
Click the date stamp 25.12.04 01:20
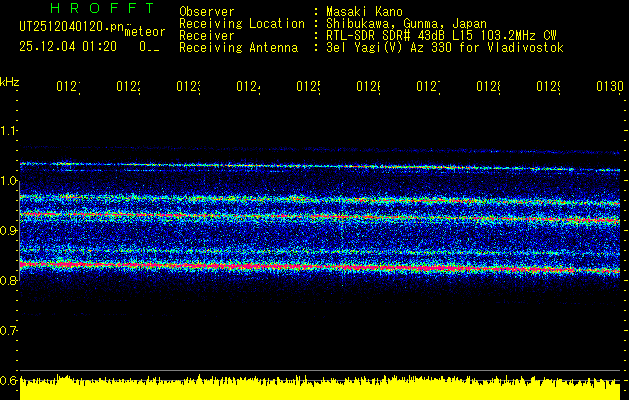[68, 47]
